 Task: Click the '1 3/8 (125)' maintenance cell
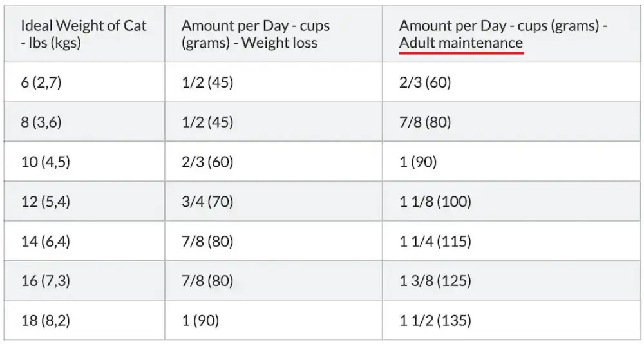435,281
